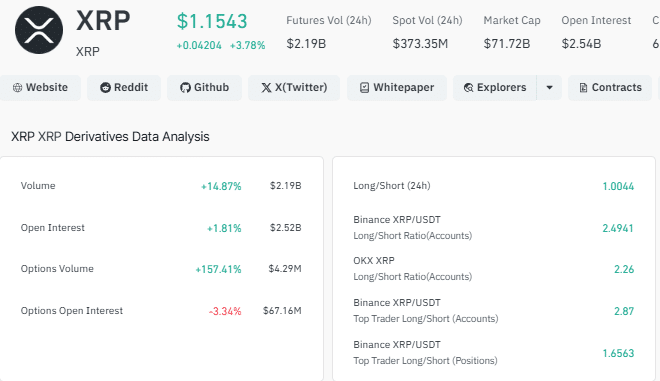Click the X logo icon
The image size is (660, 381).
pyautogui.click(x=266, y=88)
